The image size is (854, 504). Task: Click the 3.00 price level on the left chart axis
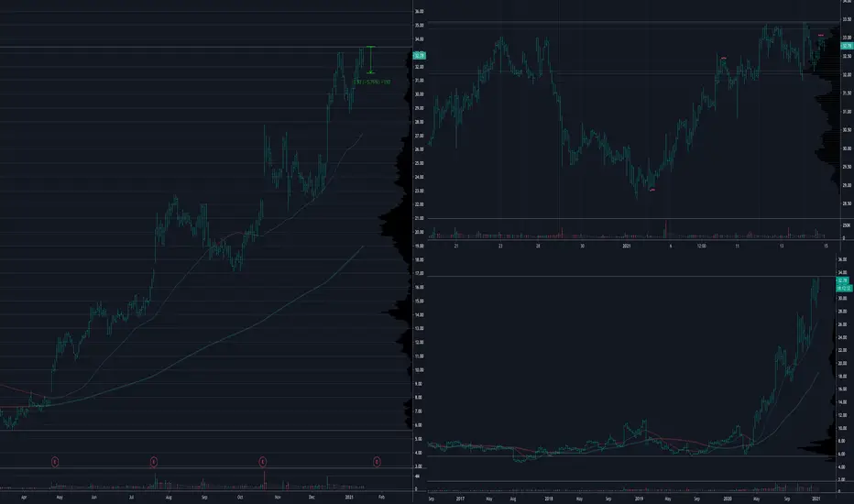click(x=418, y=467)
